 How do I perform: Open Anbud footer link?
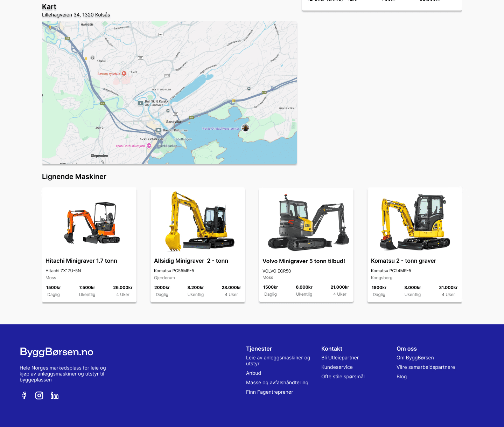(253, 373)
